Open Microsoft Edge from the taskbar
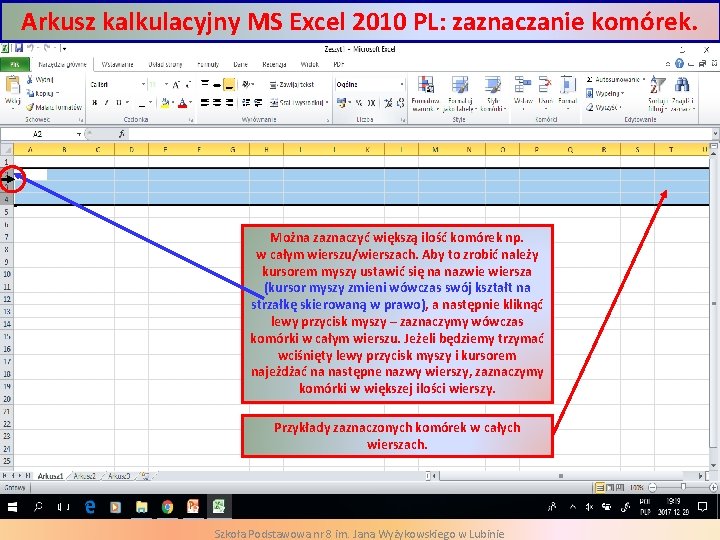This screenshot has height=540, width=720. coord(90,507)
